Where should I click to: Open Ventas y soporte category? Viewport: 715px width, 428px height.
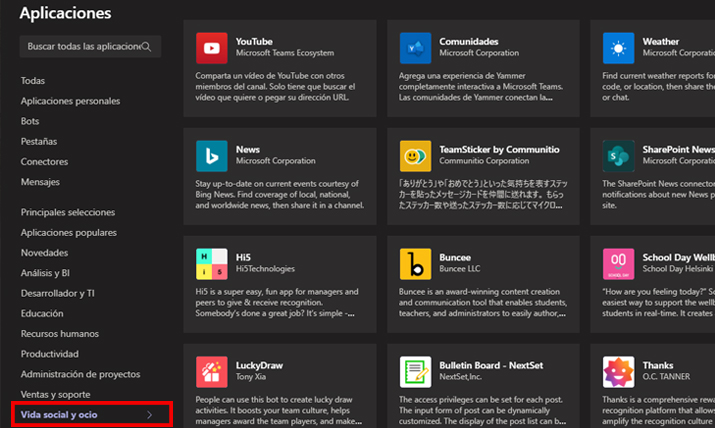click(55, 394)
